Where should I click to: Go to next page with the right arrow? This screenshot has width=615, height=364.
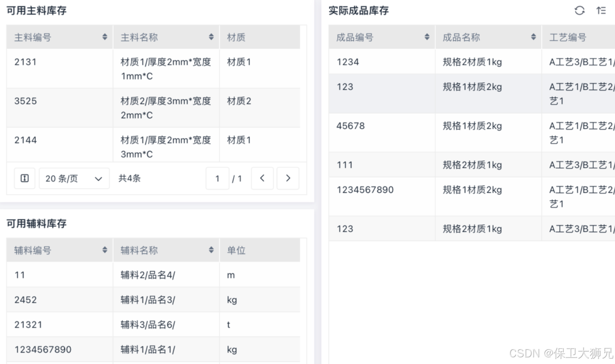288,178
